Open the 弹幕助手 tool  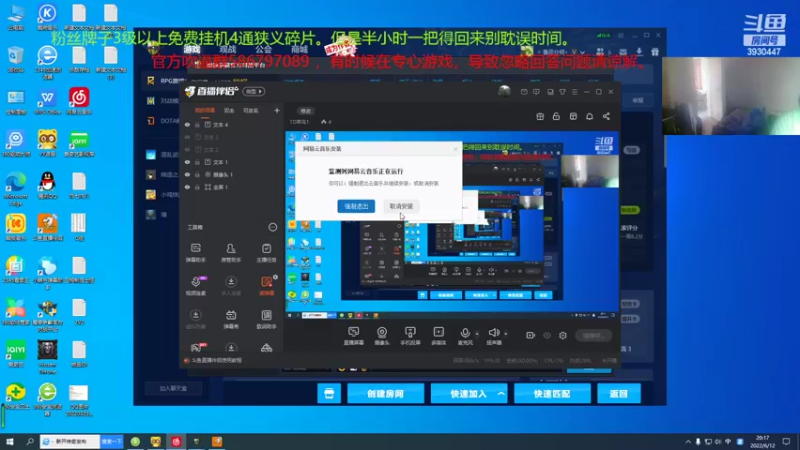coord(195,253)
